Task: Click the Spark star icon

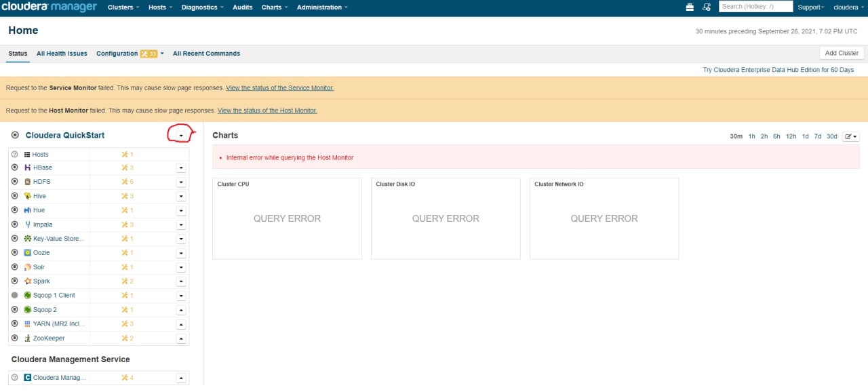Action: [x=28, y=281]
